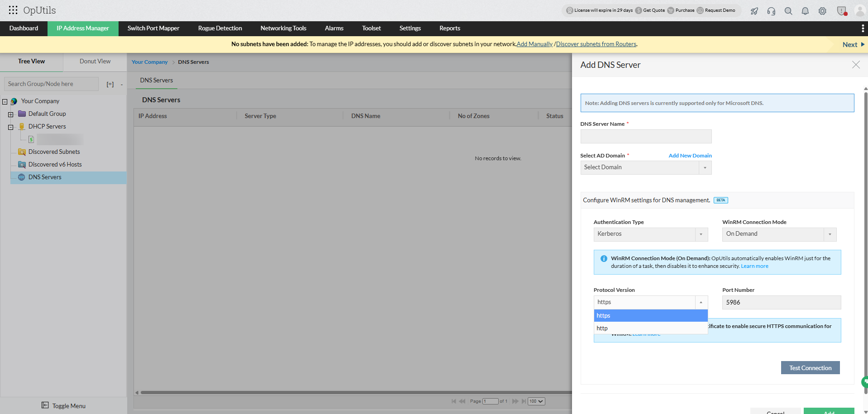Click the rocket quick-start icon

point(754,11)
